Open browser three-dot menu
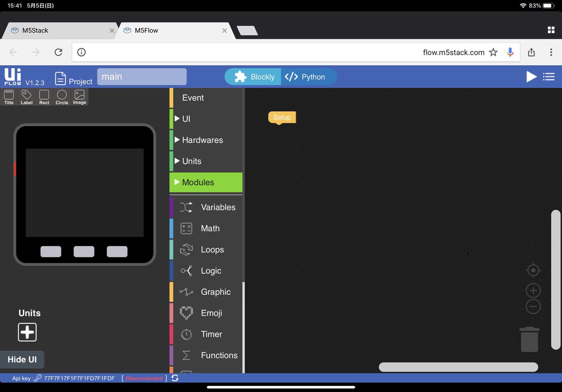 (551, 52)
